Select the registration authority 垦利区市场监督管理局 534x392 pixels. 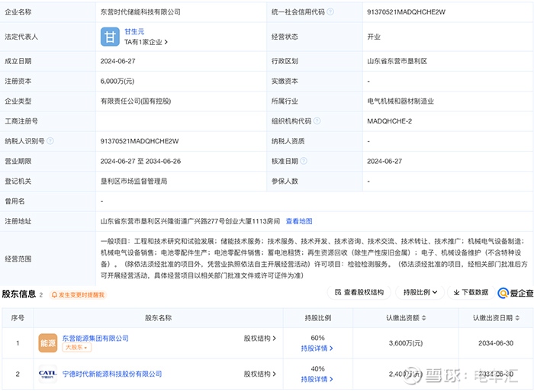tap(133, 182)
